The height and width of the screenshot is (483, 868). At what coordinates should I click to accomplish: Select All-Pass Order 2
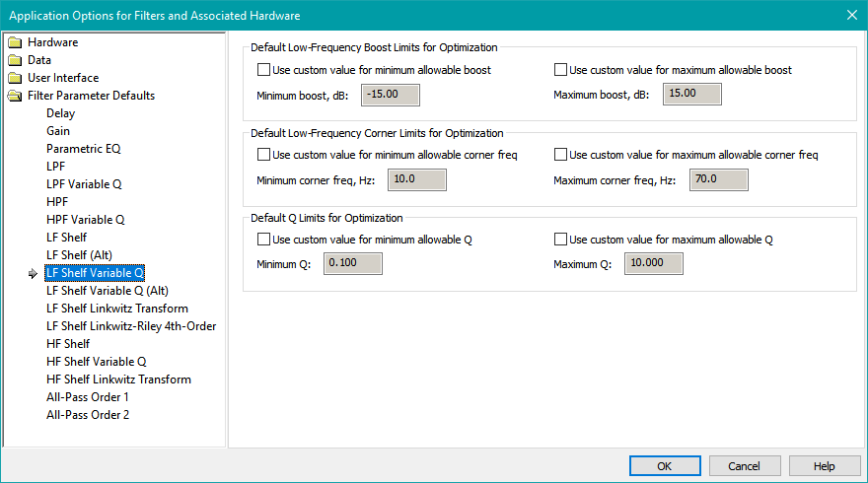(x=88, y=414)
